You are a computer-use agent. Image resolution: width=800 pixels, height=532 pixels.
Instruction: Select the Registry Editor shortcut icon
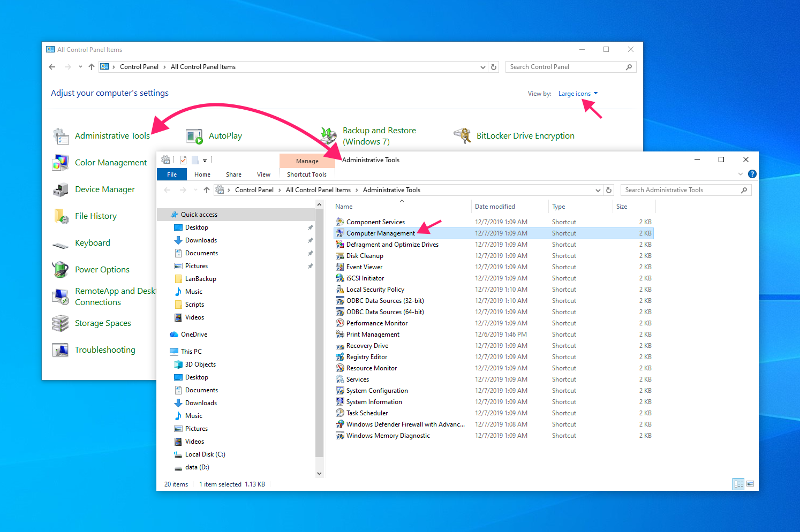[x=339, y=357]
